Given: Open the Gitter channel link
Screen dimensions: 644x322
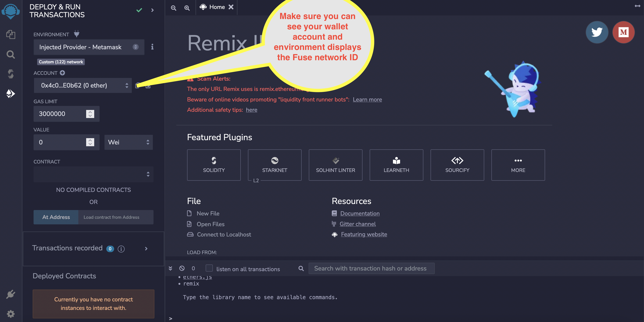Looking at the screenshot, I should click(358, 224).
